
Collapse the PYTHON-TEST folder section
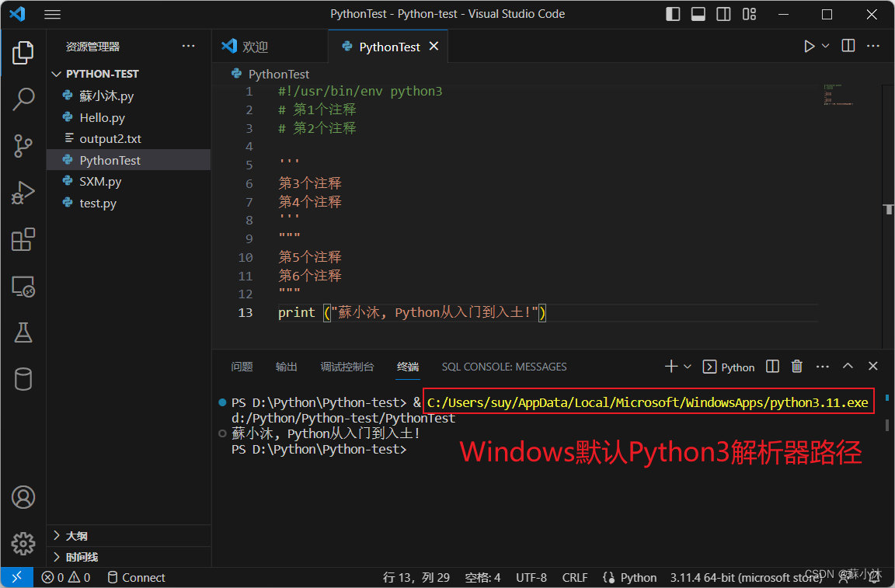click(128, 74)
